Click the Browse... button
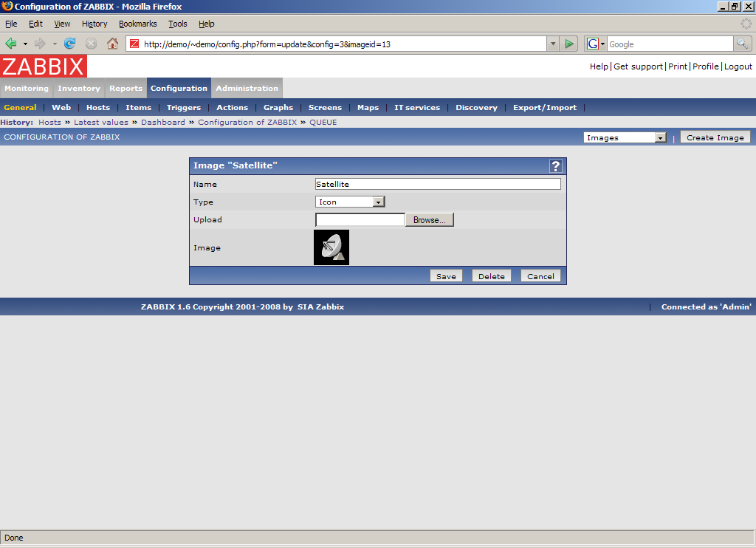 click(429, 220)
